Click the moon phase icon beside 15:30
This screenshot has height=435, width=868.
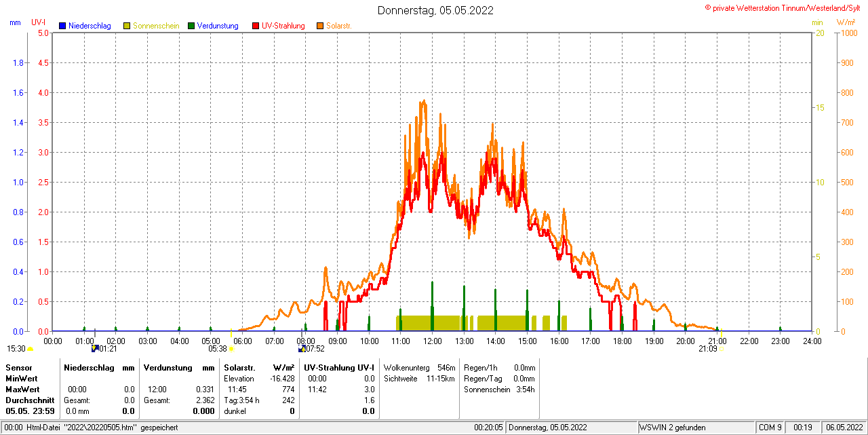(x=30, y=349)
